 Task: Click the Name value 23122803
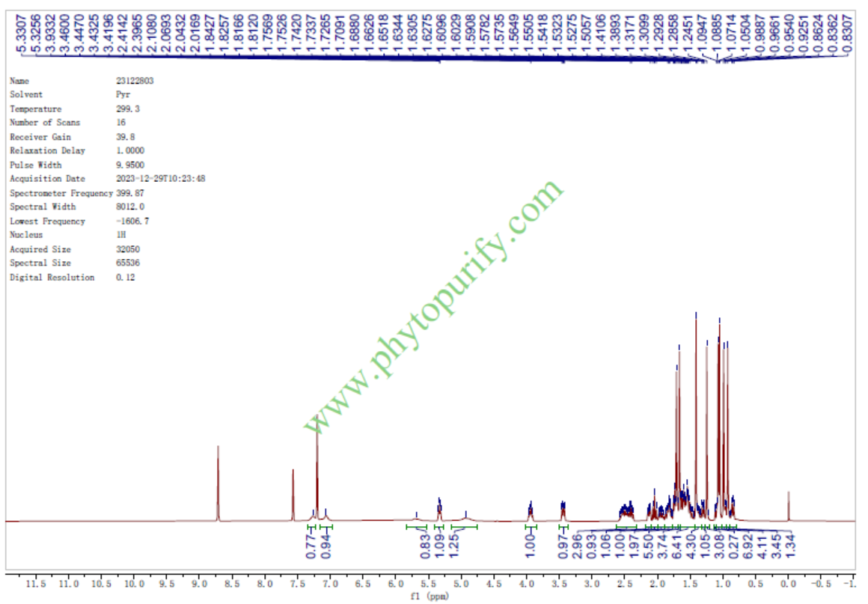point(129,81)
